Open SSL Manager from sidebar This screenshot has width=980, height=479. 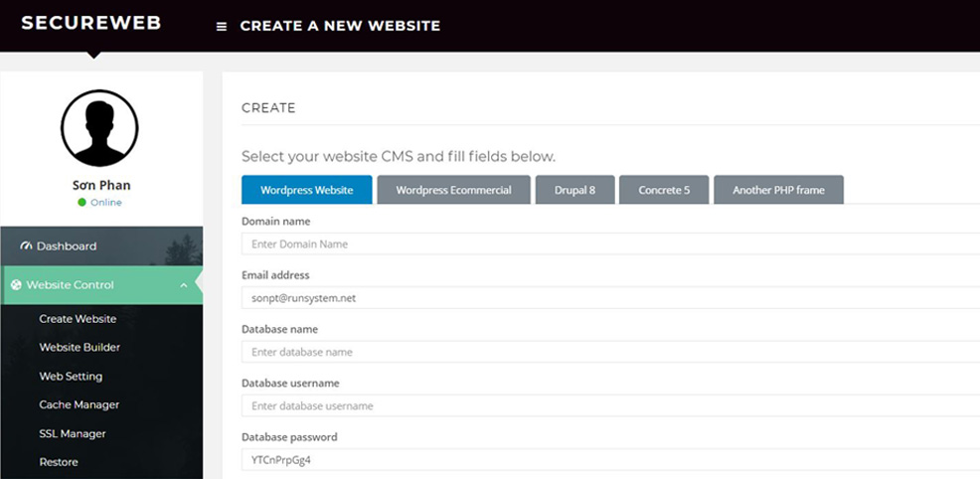click(73, 434)
